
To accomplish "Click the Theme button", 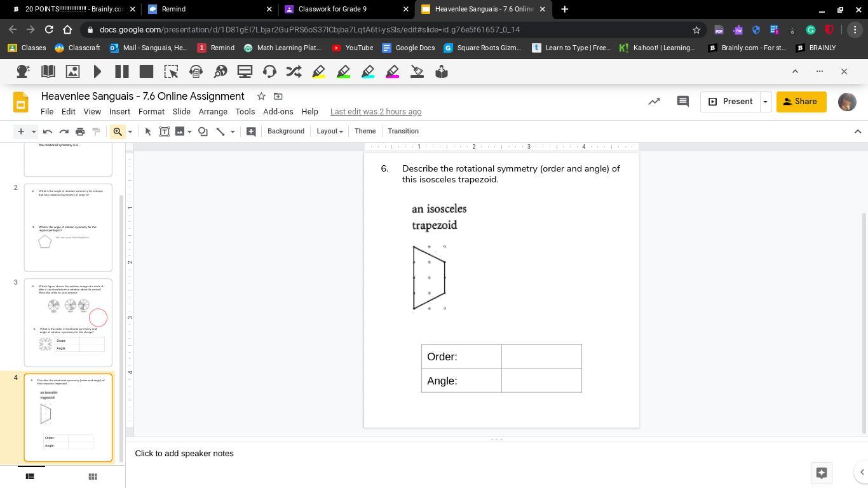I will pyautogui.click(x=365, y=132).
